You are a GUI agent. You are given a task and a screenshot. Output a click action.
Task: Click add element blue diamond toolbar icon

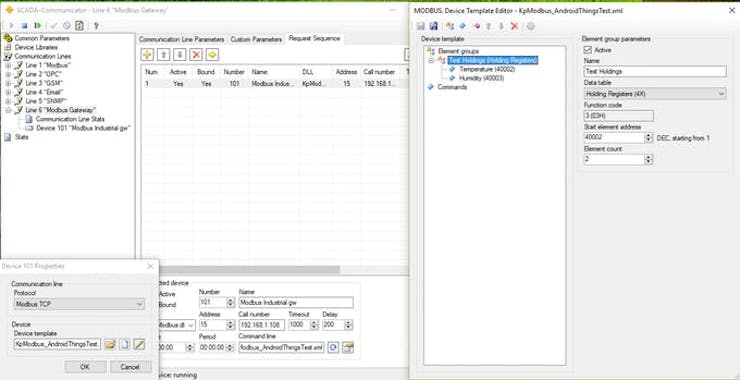[462, 26]
